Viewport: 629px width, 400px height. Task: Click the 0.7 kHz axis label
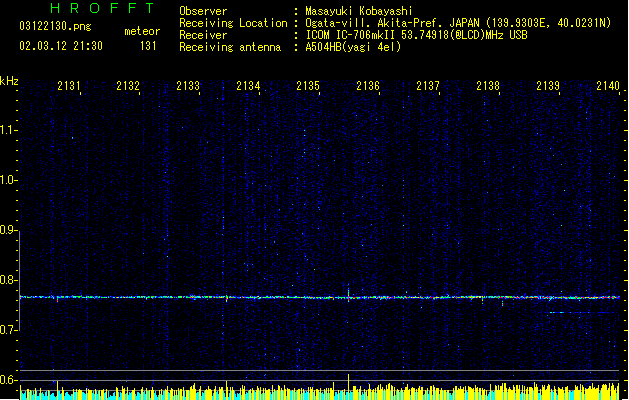pyautogui.click(x=8, y=330)
